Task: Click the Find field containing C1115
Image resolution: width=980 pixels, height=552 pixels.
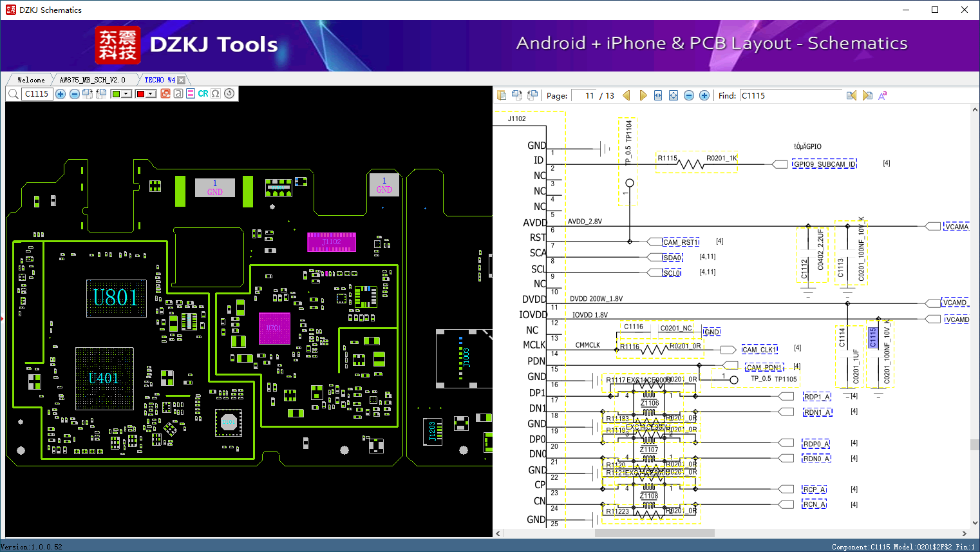Action: click(x=791, y=96)
